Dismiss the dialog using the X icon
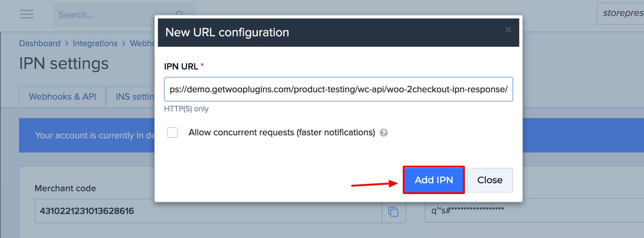Screen dimensions: 644x238 pos(509,30)
